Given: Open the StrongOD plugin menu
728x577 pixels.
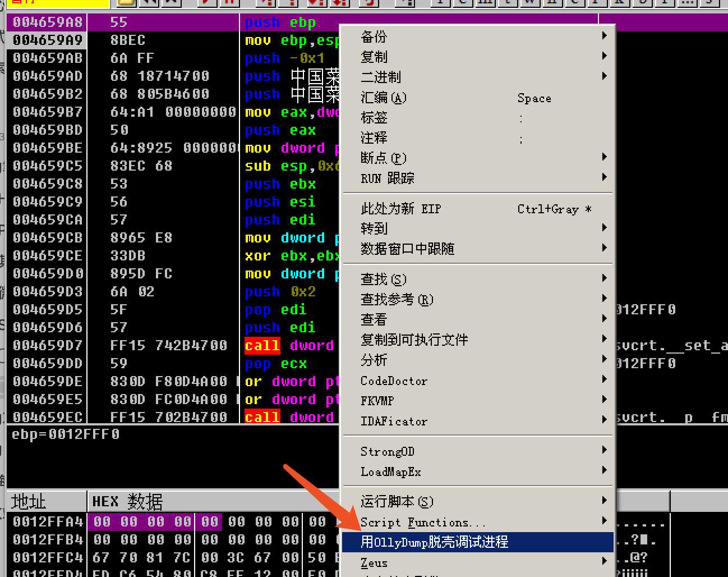Looking at the screenshot, I should pyautogui.click(x=478, y=451).
